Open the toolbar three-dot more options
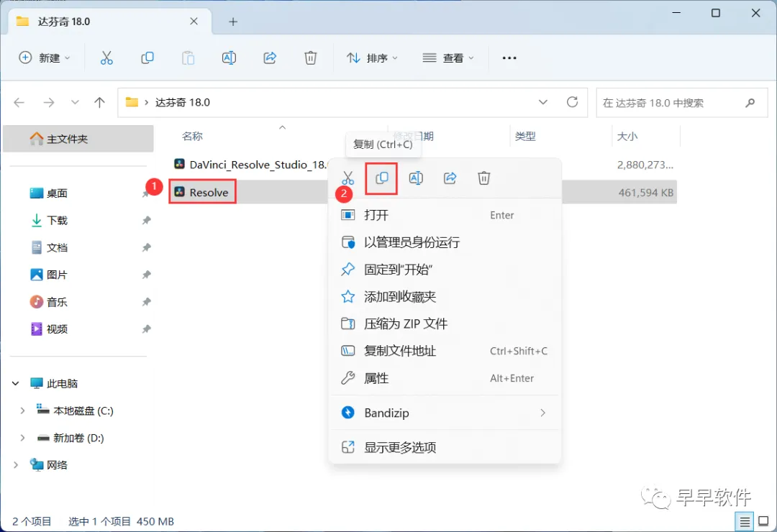Image resolution: width=777 pixels, height=532 pixels. [x=509, y=58]
